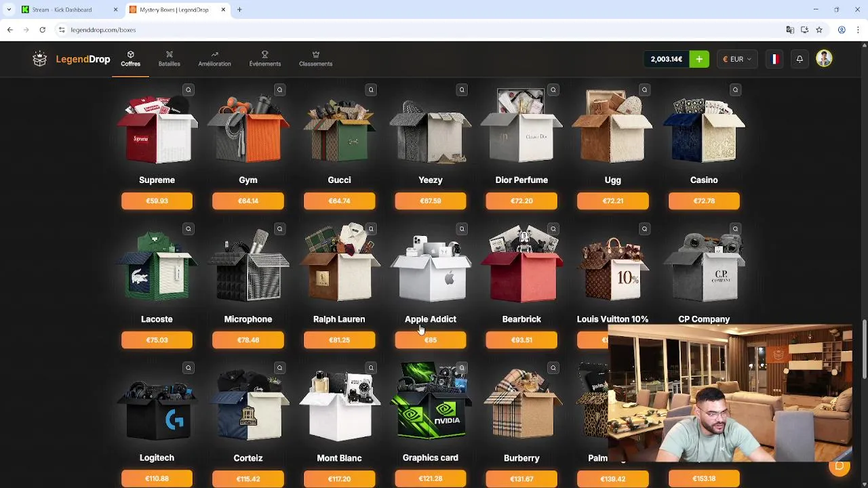Open the Événements tab
Viewport: 868px width, 488px height.
(265, 59)
